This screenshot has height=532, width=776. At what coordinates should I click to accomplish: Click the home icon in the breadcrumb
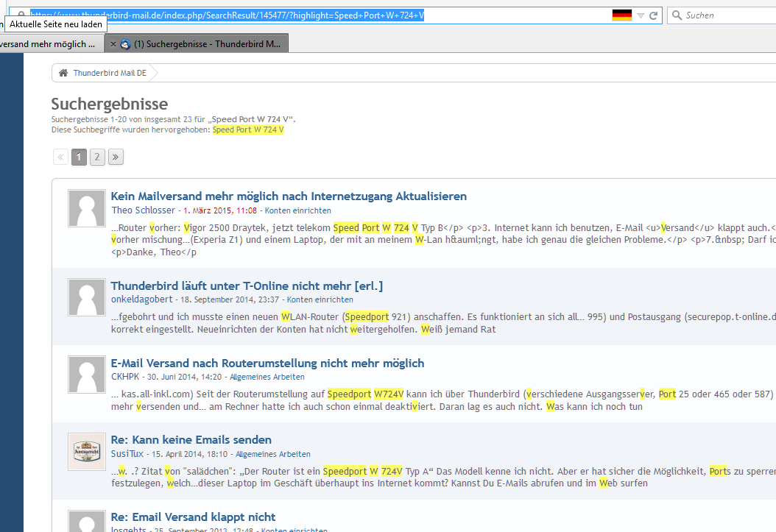63,73
